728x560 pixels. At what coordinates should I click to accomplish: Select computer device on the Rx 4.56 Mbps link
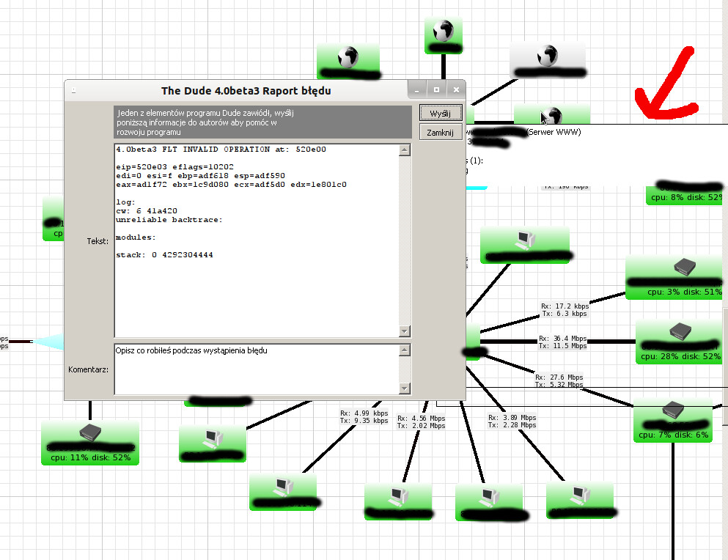point(398,501)
